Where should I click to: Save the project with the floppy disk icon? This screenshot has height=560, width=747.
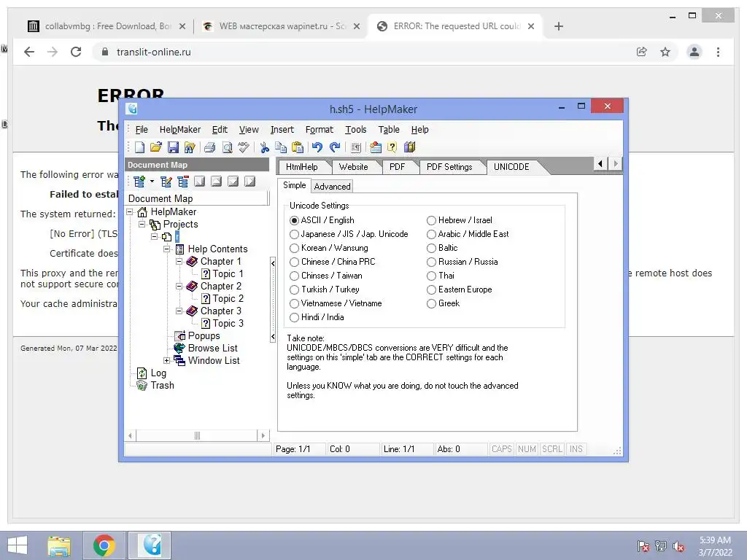(x=173, y=147)
